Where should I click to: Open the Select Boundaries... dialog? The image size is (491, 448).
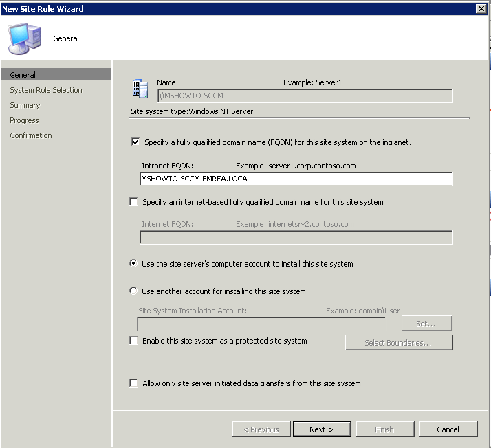click(x=399, y=343)
